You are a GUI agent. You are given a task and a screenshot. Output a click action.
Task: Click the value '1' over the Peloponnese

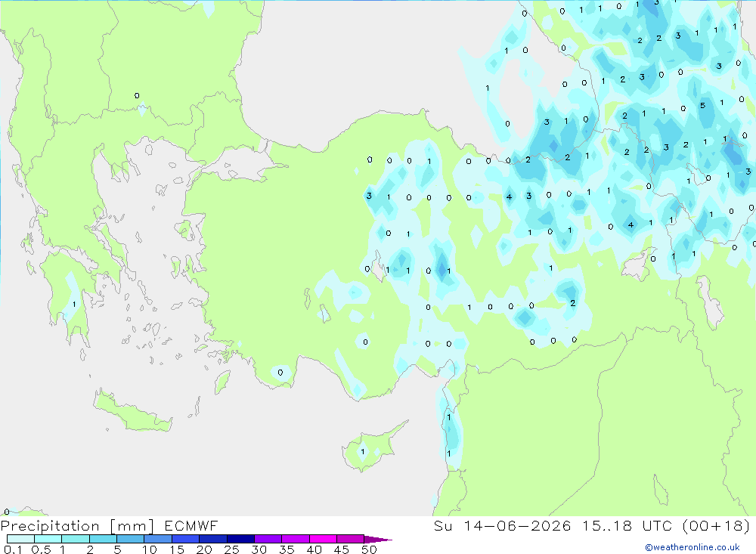click(74, 305)
